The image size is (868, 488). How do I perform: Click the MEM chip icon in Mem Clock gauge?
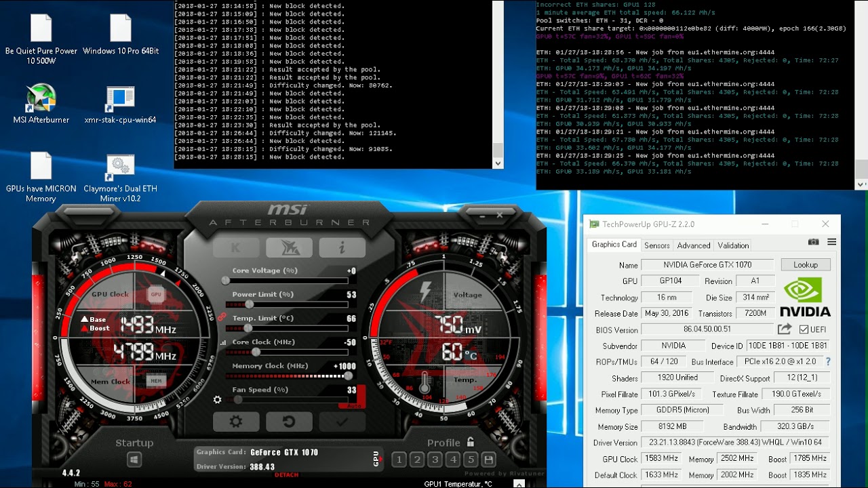(x=156, y=381)
